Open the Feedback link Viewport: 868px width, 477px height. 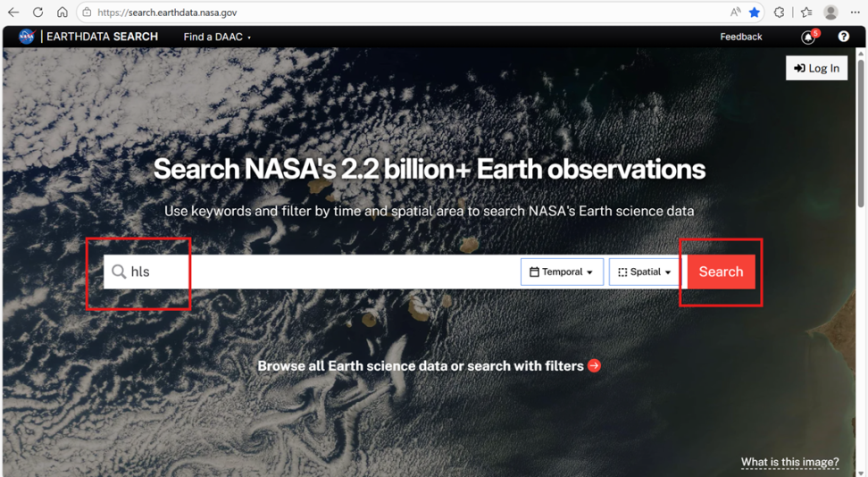click(x=740, y=37)
